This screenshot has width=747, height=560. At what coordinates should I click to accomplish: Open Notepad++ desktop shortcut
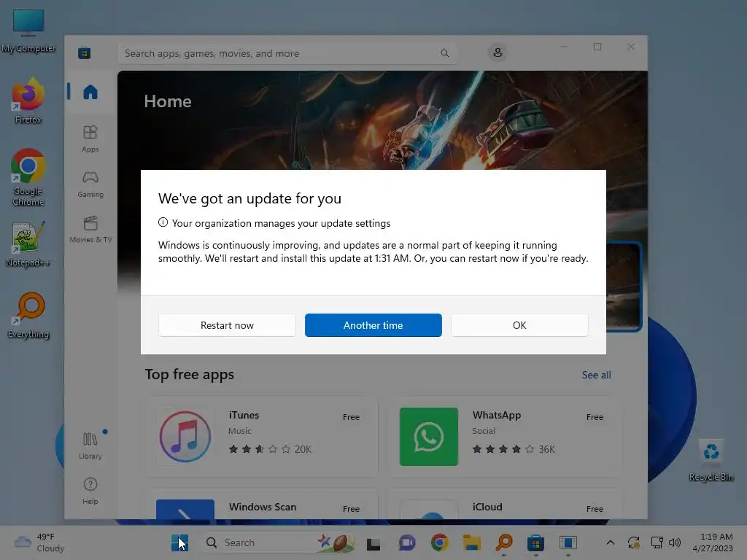tap(28, 244)
